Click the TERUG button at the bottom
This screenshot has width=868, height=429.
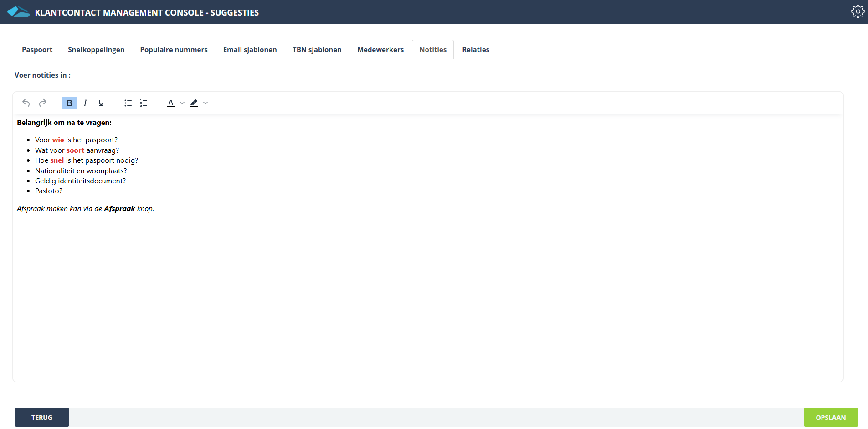(41, 417)
